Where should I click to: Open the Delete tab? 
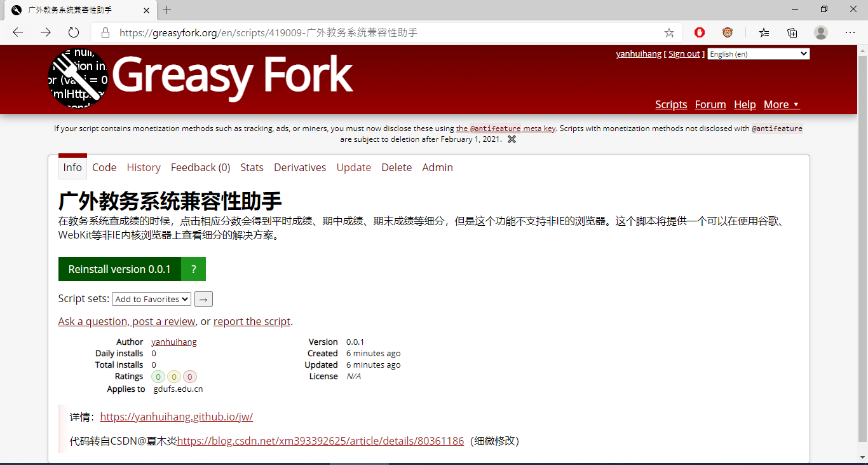coord(397,167)
